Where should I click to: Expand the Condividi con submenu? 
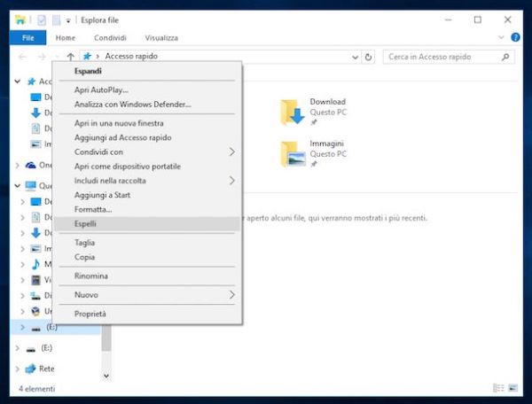pyautogui.click(x=232, y=151)
